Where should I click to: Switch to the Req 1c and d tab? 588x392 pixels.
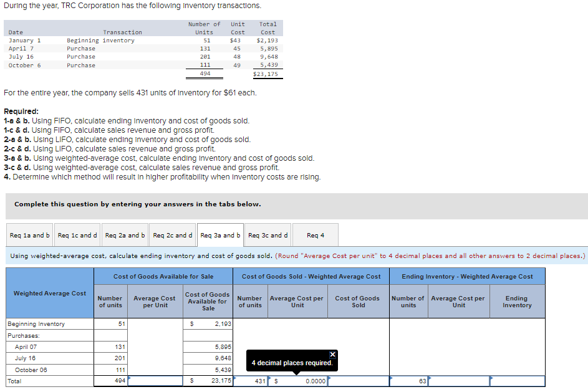(x=77, y=235)
